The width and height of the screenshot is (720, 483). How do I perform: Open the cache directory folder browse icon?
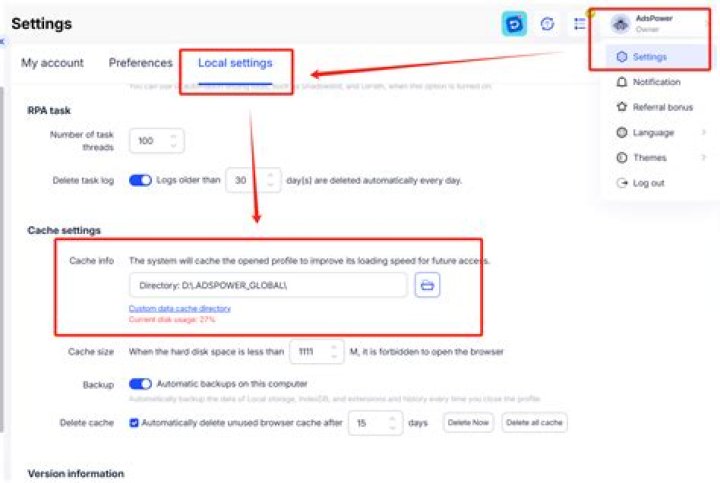(427, 285)
